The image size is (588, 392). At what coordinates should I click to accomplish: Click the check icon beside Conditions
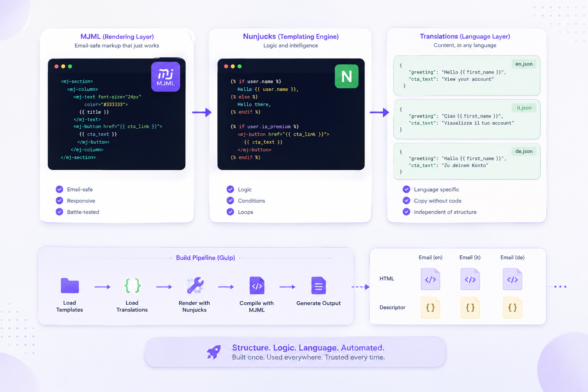pos(230,201)
